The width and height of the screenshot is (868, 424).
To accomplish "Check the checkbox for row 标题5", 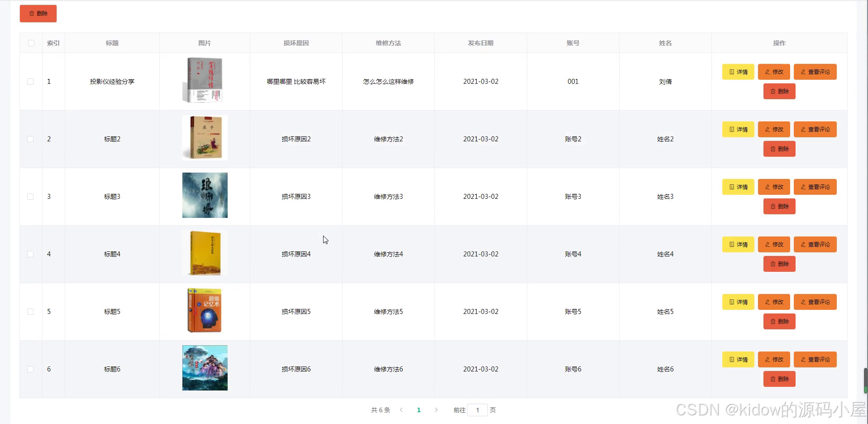I will click(x=30, y=312).
